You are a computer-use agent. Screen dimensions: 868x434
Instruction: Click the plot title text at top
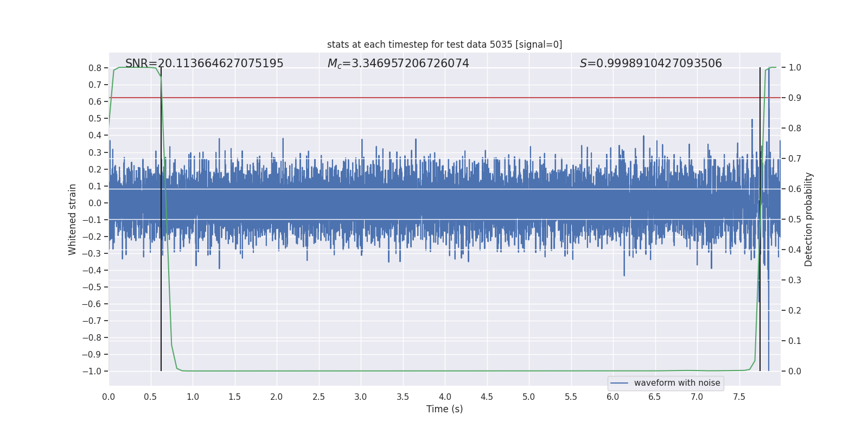click(444, 44)
